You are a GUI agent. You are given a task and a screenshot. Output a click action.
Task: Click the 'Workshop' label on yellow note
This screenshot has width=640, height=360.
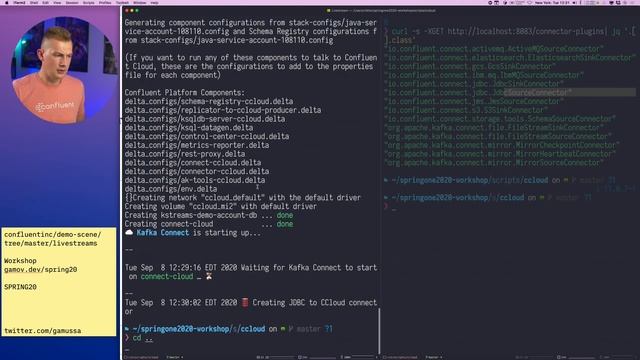pyautogui.click(x=20, y=261)
